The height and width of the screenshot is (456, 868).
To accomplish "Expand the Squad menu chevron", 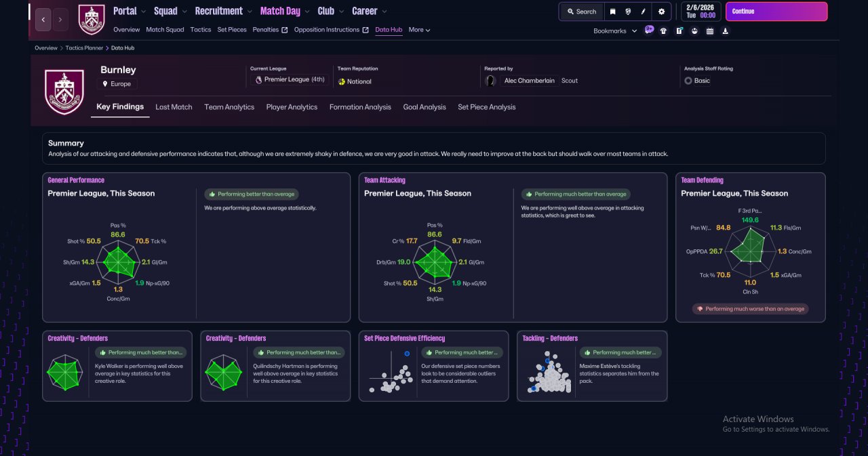I will pyautogui.click(x=184, y=12).
